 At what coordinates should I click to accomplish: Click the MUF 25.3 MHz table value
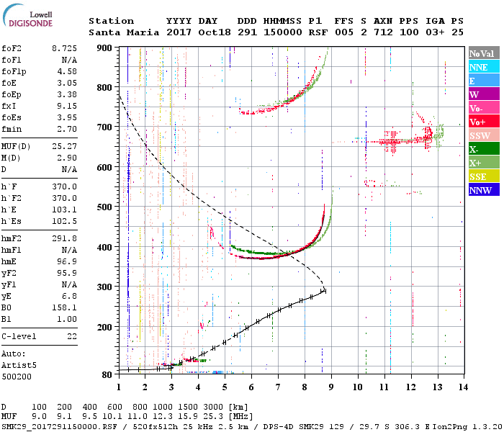213,417
